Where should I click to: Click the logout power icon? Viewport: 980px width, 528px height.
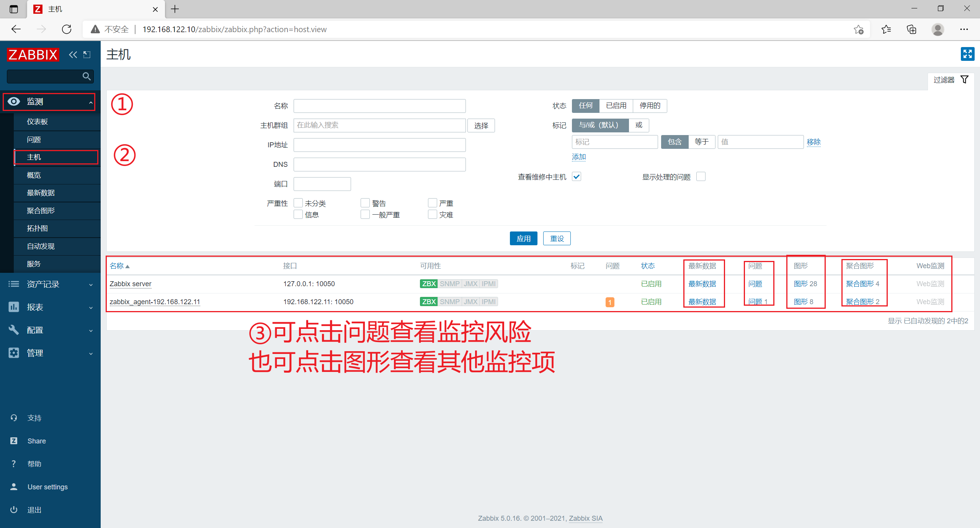pos(14,510)
